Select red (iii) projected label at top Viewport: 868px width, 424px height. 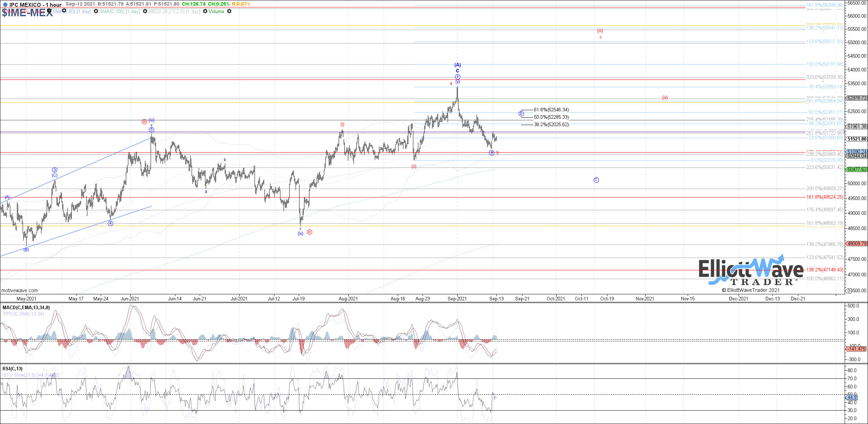tap(600, 31)
